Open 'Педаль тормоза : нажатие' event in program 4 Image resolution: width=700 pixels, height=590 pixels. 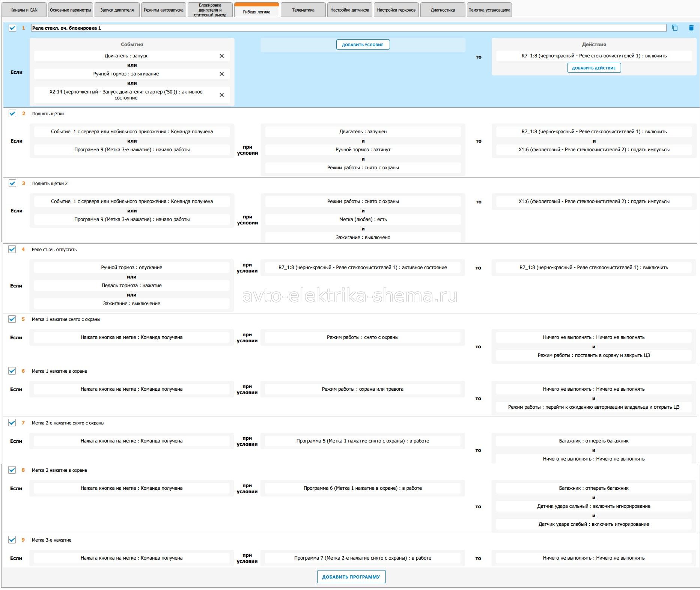(x=131, y=286)
